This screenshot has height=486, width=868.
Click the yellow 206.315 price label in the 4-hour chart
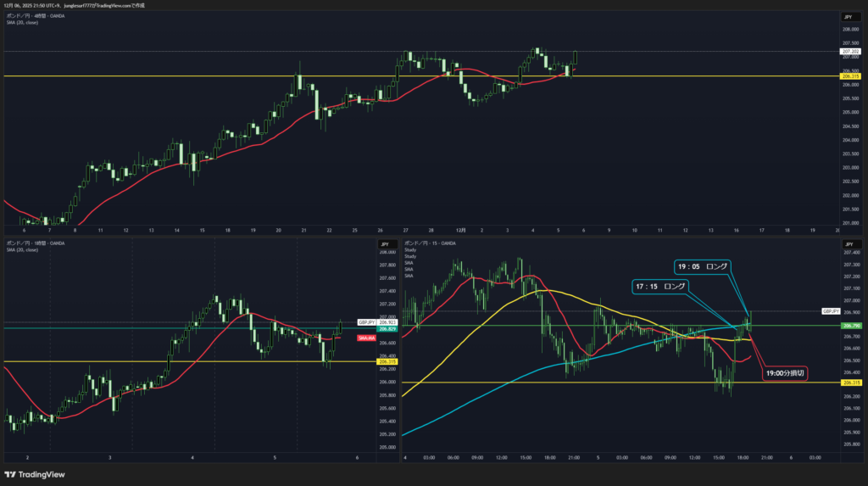pos(849,76)
